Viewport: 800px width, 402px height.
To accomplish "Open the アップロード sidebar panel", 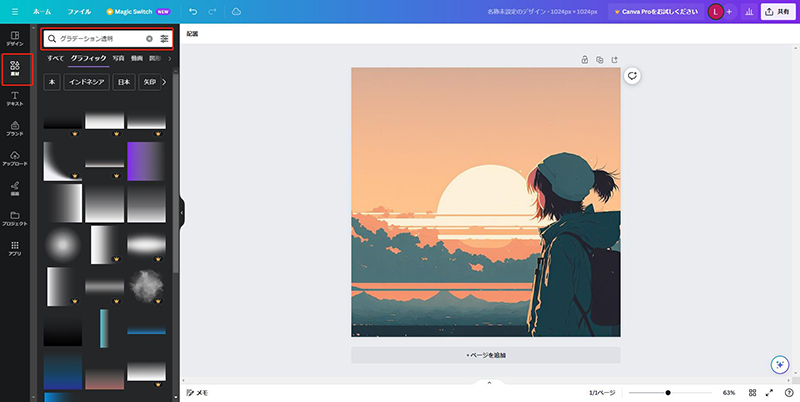I will point(15,159).
